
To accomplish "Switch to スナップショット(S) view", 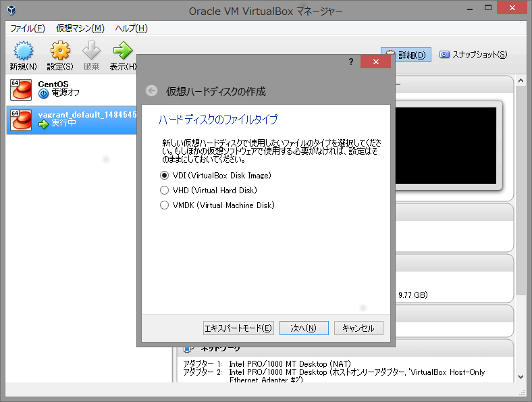I will [473, 55].
